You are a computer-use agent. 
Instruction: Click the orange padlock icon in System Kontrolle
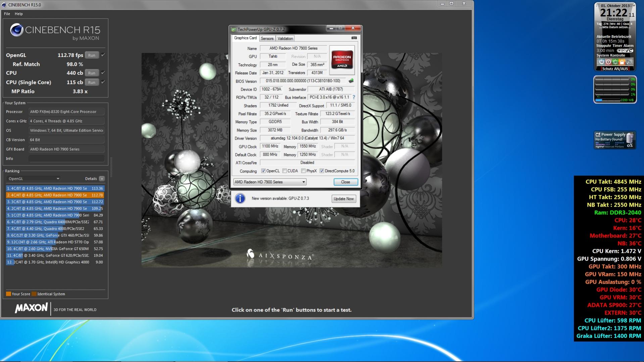pos(622,62)
